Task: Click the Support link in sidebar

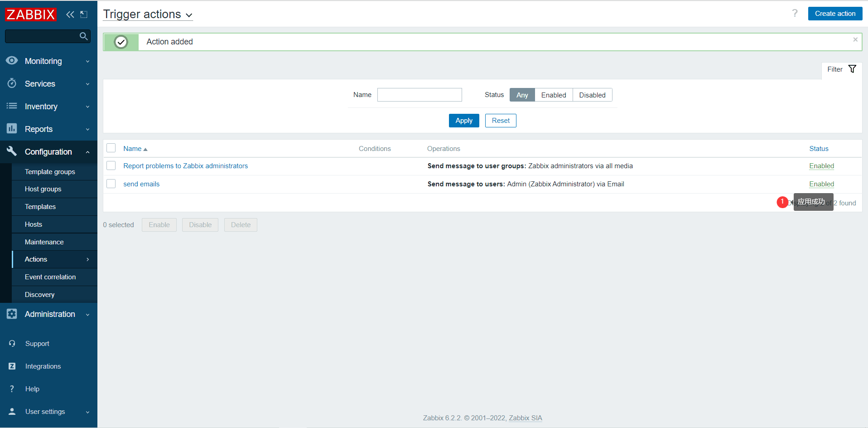Action: click(37, 344)
